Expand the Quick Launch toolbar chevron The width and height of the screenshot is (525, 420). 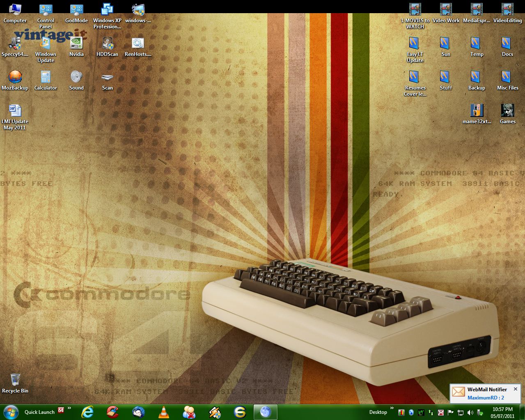click(69, 409)
